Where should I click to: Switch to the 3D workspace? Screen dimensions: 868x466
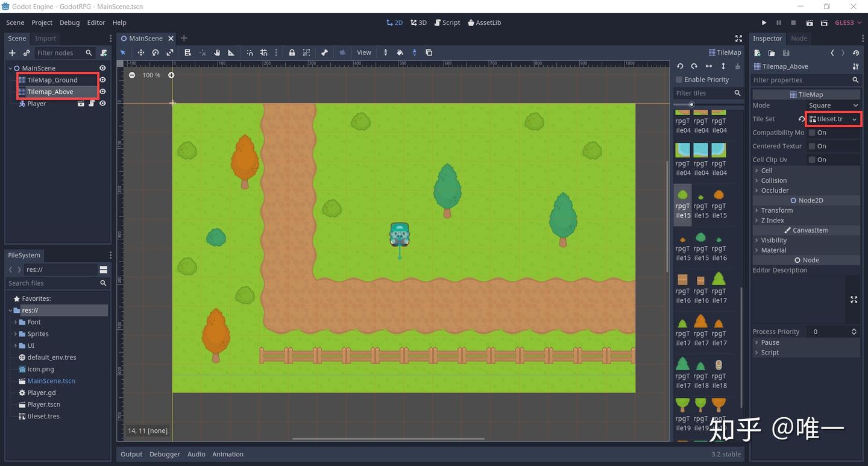point(418,22)
